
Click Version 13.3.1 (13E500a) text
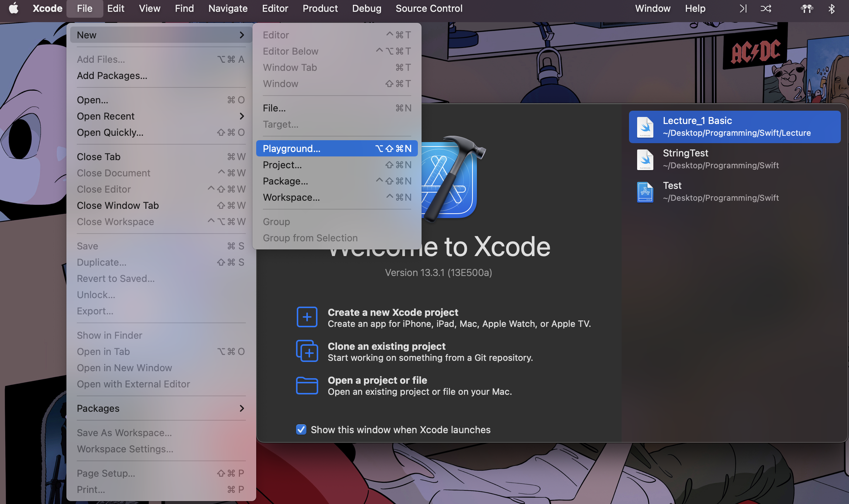click(x=439, y=273)
